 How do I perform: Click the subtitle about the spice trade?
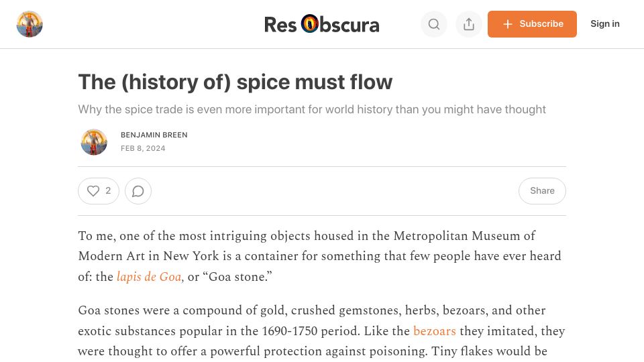click(x=312, y=109)
